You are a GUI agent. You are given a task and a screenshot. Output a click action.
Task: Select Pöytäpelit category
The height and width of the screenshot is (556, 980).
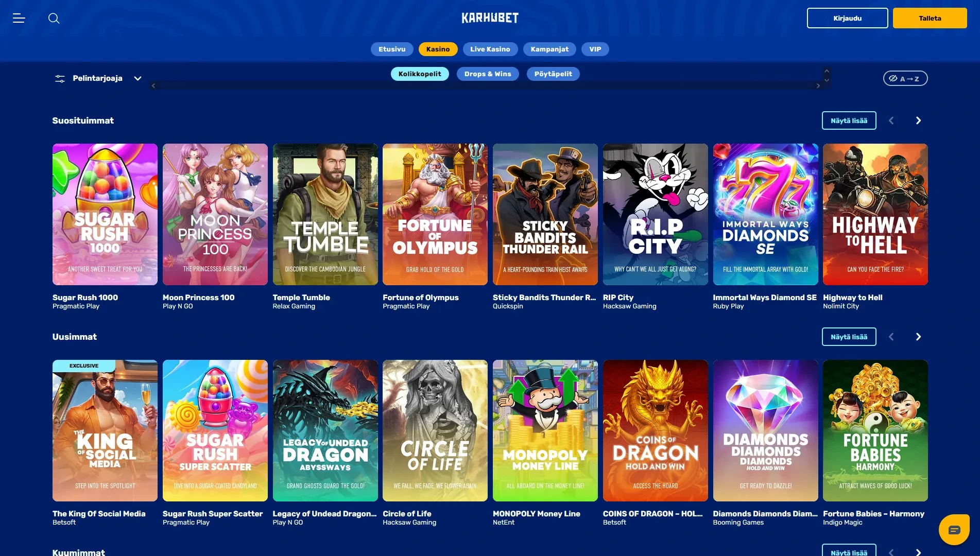[553, 74]
